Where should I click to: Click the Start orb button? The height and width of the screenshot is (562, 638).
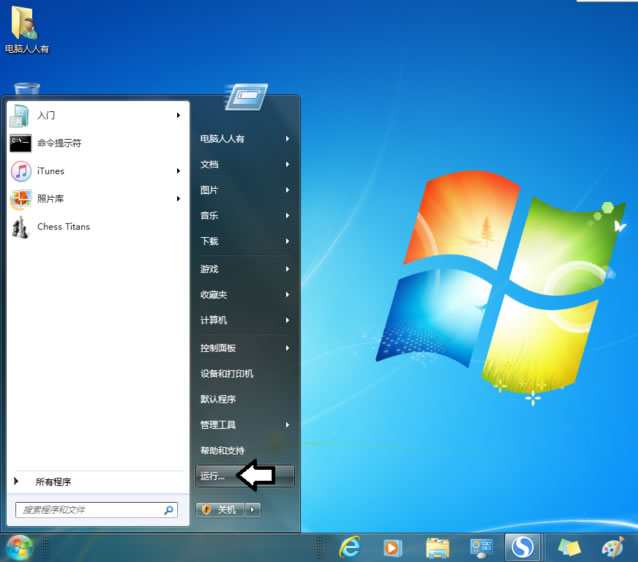(x=19, y=547)
